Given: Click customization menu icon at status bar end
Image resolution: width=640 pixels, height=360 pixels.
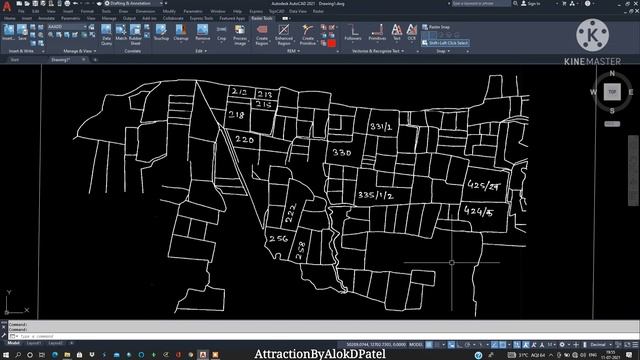Looking at the screenshot, I should [x=635, y=345].
